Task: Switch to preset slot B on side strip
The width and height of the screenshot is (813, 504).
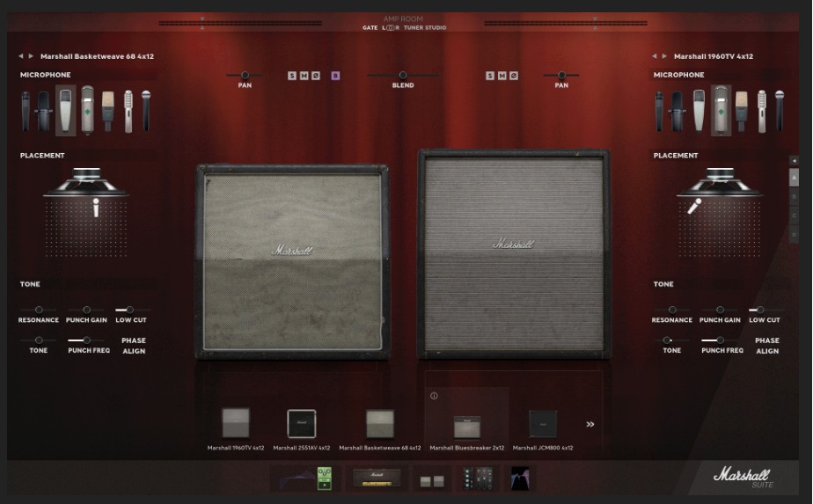Action: (794, 196)
